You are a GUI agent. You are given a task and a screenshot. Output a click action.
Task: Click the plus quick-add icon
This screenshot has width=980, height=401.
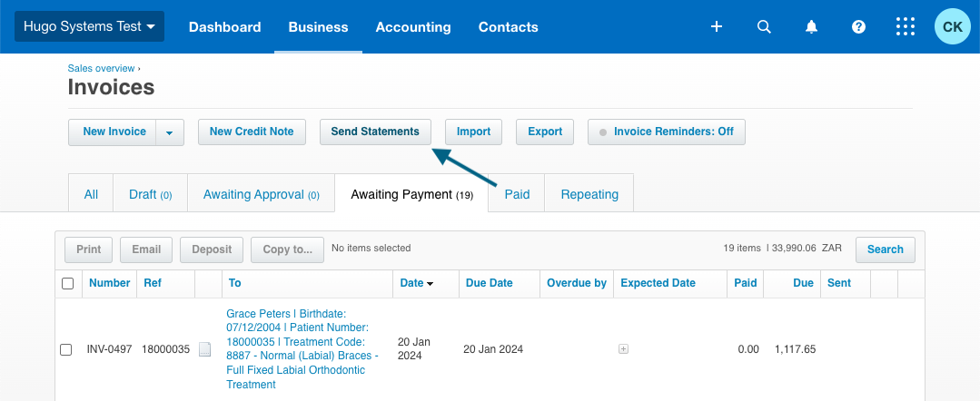click(717, 27)
